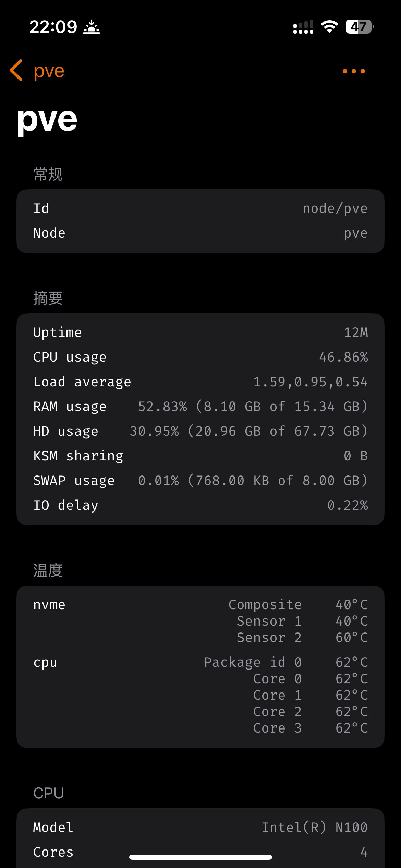Select the Node row showing pve
401x868 pixels.
pos(200,233)
